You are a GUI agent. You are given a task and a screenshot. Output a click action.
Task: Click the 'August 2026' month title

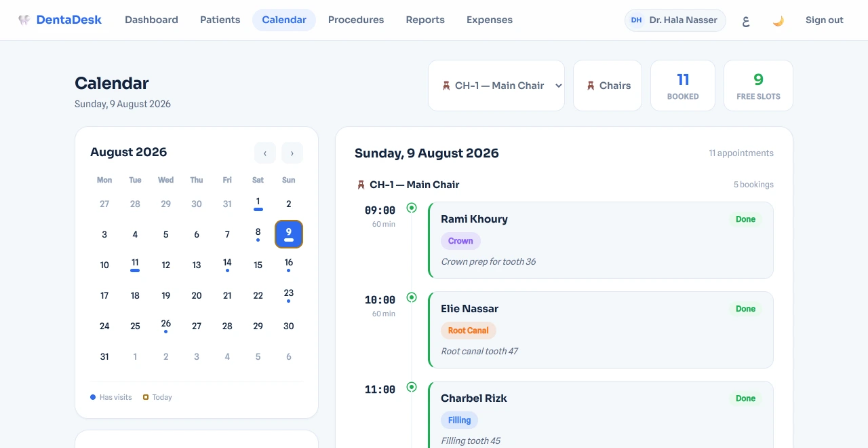(x=128, y=152)
